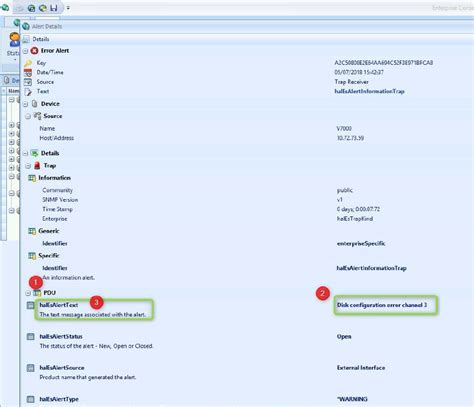Viewport: 474px width, 407px height.
Task: Click the halEsAlertStatus item icon
Action: pos(30,336)
